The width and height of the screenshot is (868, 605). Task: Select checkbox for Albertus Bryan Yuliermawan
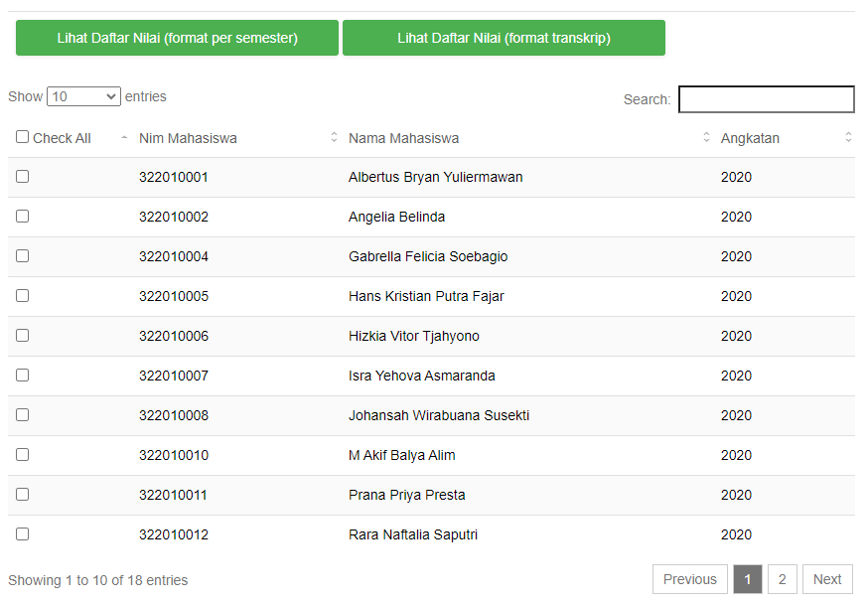pyautogui.click(x=22, y=177)
